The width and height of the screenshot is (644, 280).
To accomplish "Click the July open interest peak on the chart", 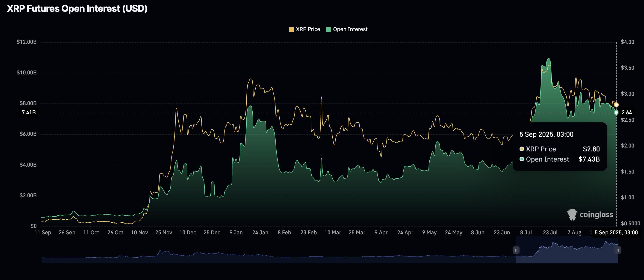I will tap(549, 59).
